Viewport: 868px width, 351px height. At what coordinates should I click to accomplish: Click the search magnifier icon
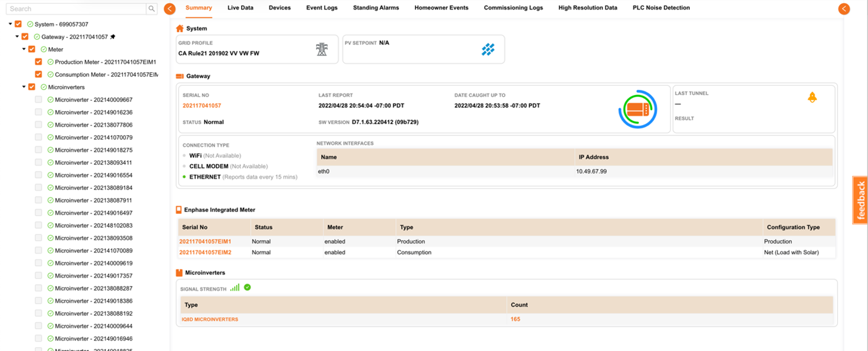pos(152,9)
